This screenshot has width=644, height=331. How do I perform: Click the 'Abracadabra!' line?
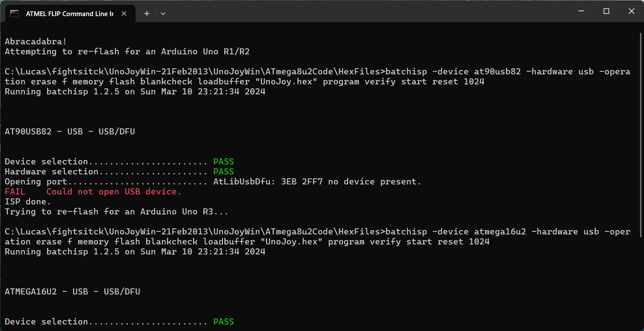click(36, 42)
